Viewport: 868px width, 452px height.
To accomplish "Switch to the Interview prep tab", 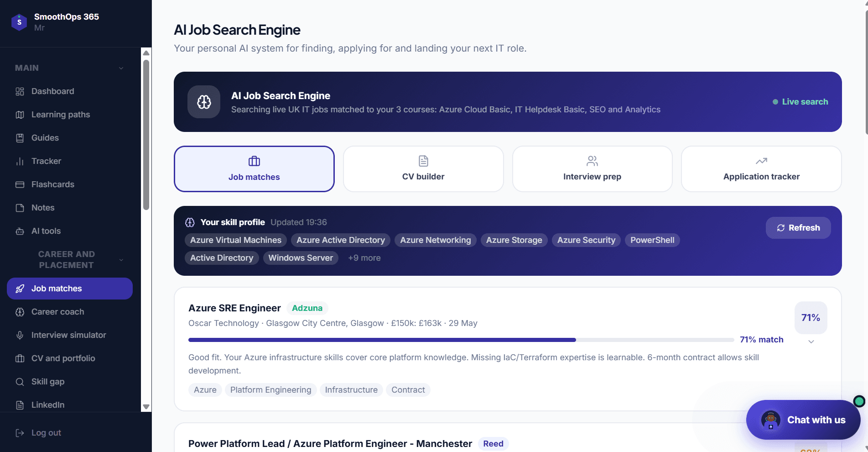I will click(x=592, y=169).
